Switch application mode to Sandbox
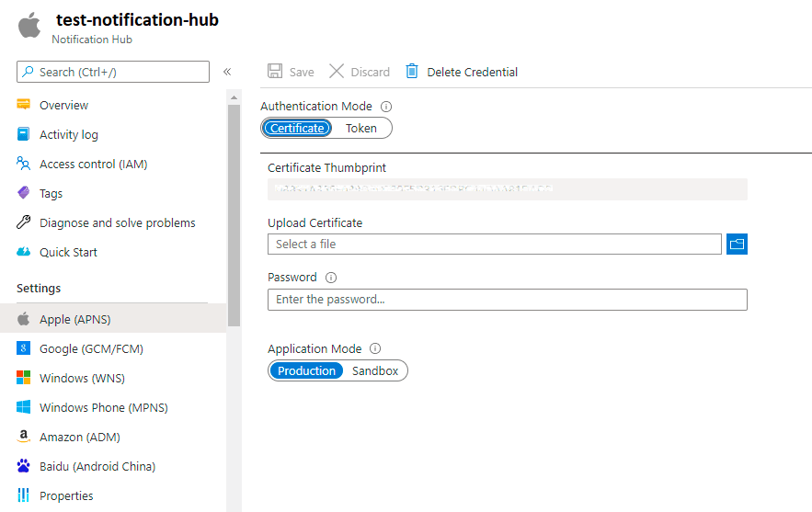 375,370
